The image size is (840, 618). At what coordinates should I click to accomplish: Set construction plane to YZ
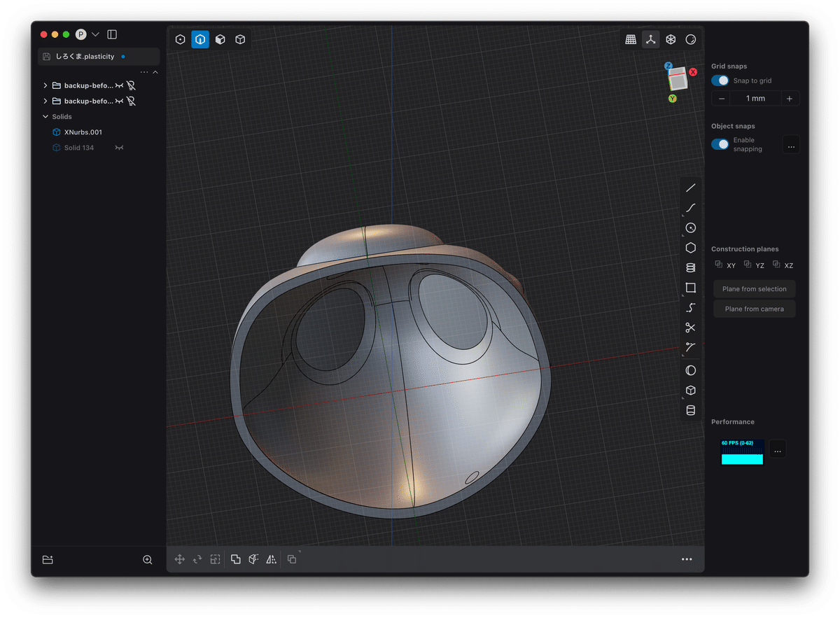(x=754, y=265)
